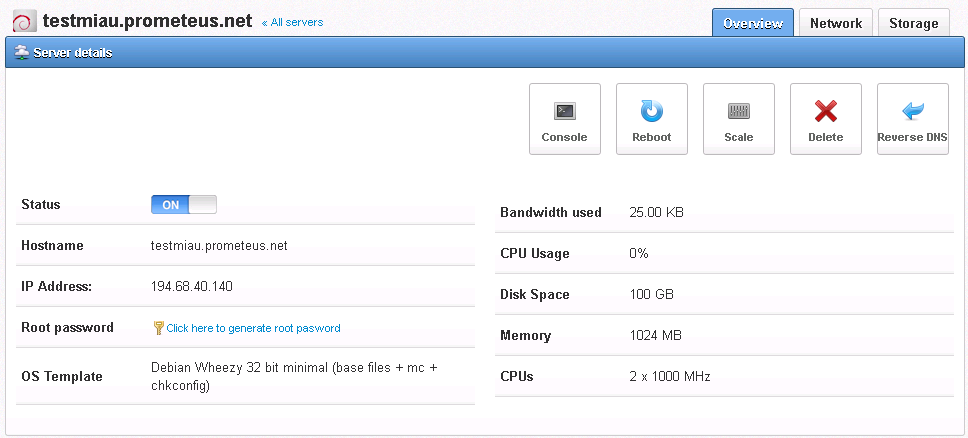The height and width of the screenshot is (438, 968).
Task: Click the Server details header icon
Action: [22, 53]
